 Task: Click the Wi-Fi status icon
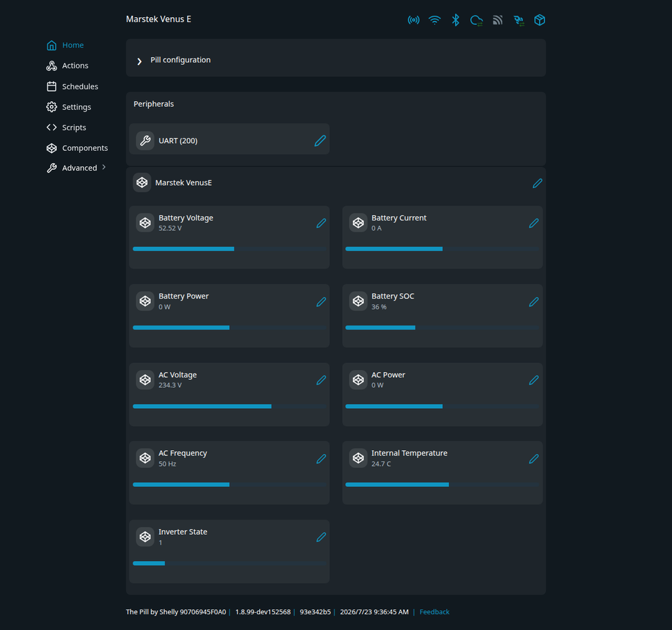click(434, 20)
